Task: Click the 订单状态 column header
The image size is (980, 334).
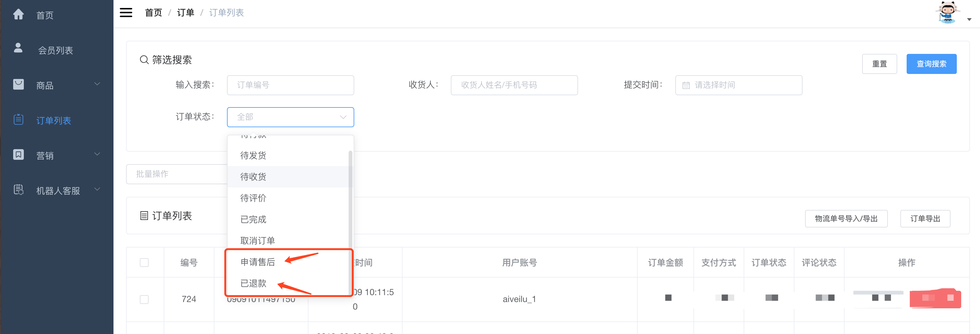Action: 769,263
